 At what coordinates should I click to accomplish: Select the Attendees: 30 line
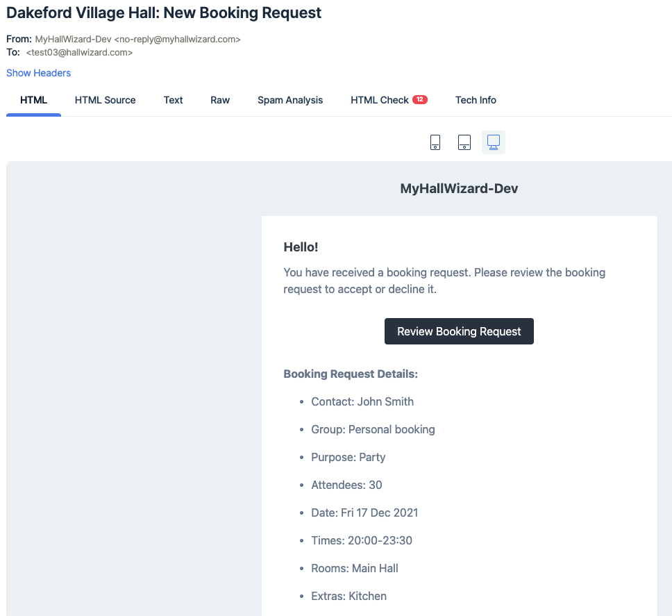click(346, 485)
